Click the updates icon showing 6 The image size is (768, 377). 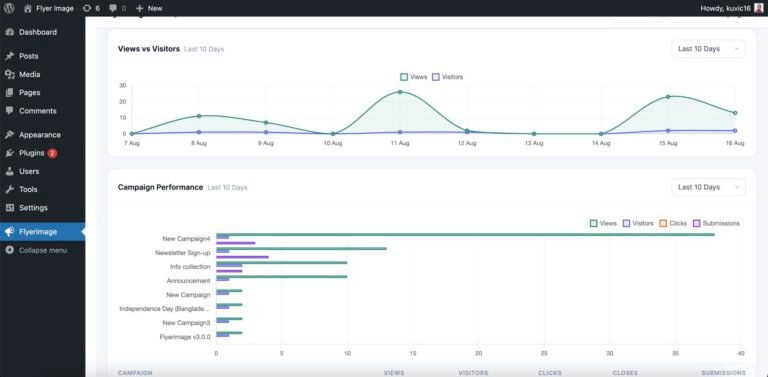pyautogui.click(x=91, y=8)
